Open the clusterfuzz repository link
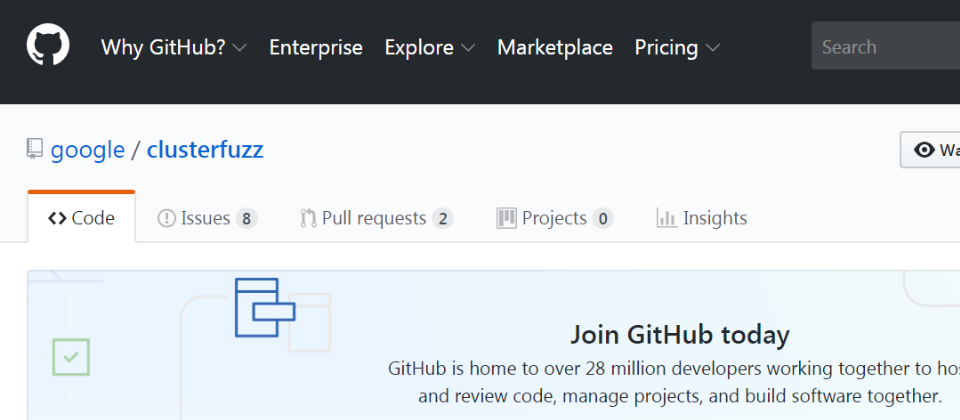This screenshot has width=960, height=420. pyautogui.click(x=205, y=149)
